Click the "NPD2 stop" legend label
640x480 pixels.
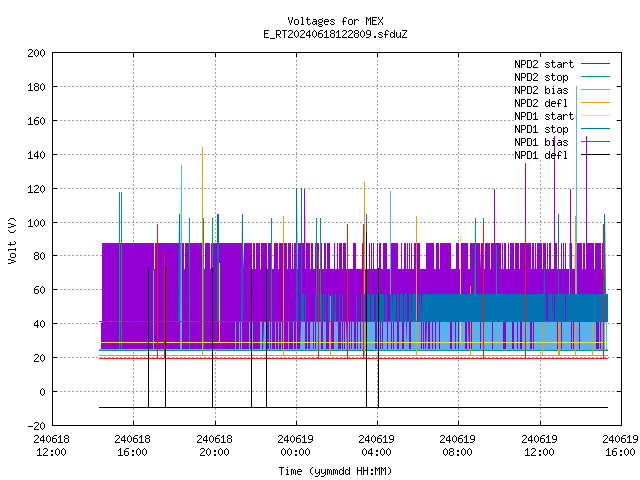(541, 77)
